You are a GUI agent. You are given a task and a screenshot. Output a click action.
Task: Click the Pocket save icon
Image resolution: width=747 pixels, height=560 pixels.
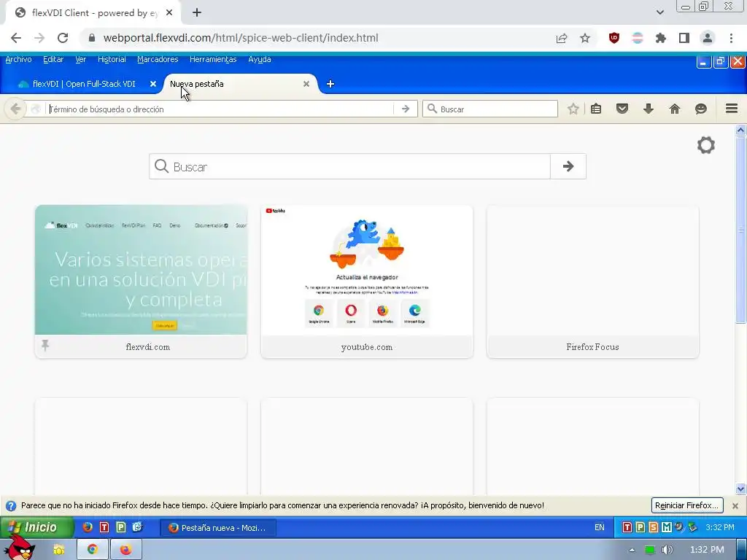pyautogui.click(x=622, y=109)
